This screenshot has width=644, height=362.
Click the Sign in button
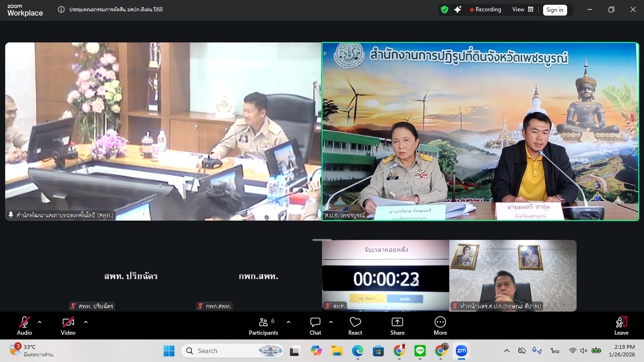coord(555,9)
